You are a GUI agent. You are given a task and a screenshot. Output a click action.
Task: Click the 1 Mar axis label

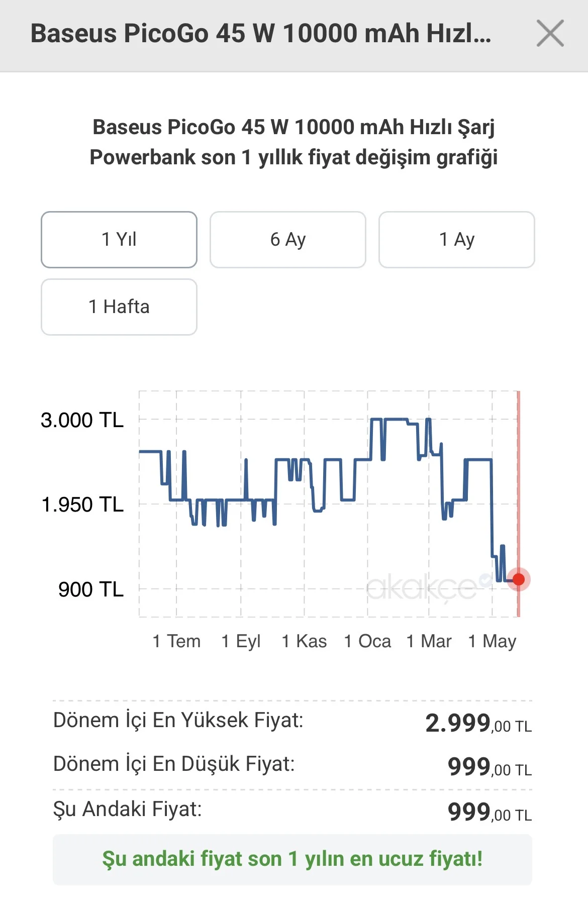429,641
